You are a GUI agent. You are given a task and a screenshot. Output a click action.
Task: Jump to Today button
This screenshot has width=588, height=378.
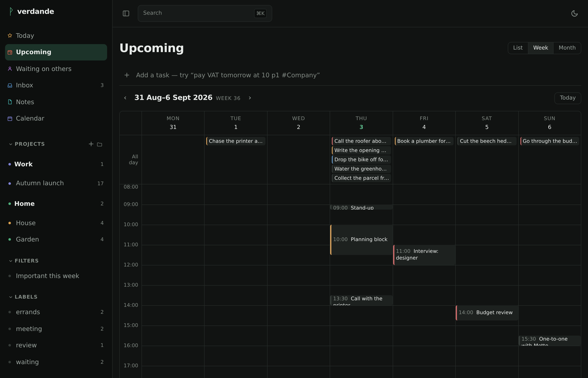point(567,98)
